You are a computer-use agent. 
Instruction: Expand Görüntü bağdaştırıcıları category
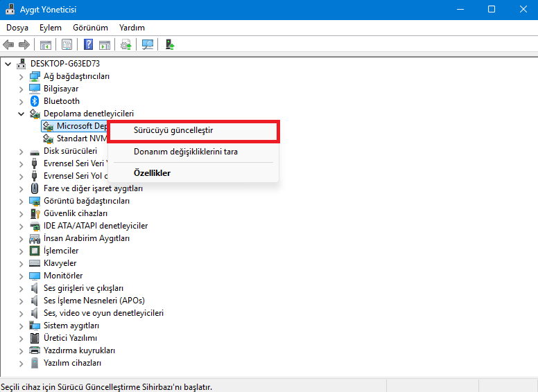tap(21, 201)
